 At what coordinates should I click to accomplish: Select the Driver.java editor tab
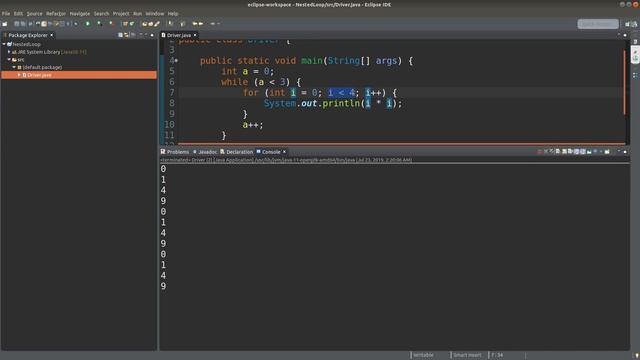click(x=179, y=35)
